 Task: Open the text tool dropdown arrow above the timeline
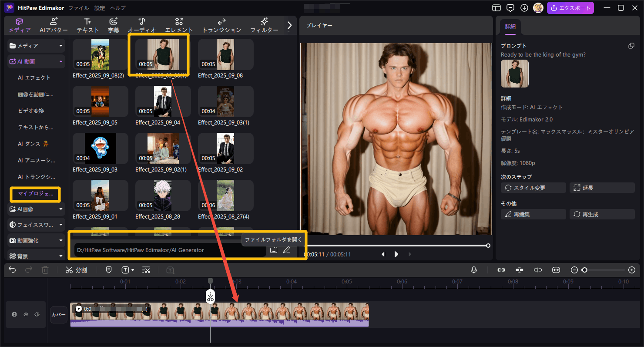pos(133,270)
